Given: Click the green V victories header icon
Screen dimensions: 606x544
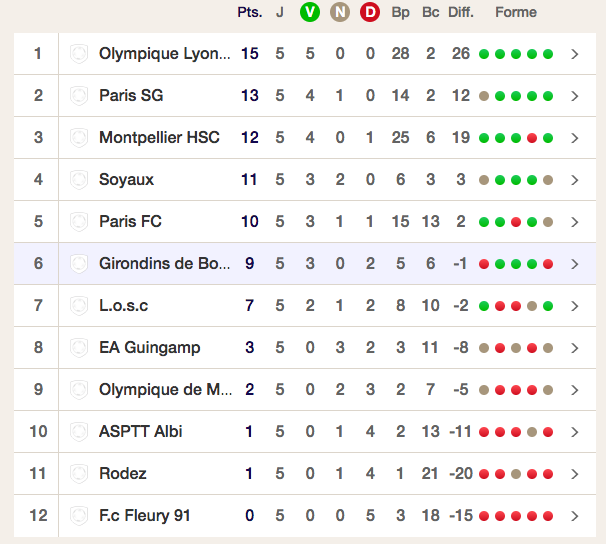Looking at the screenshot, I should coord(310,12).
